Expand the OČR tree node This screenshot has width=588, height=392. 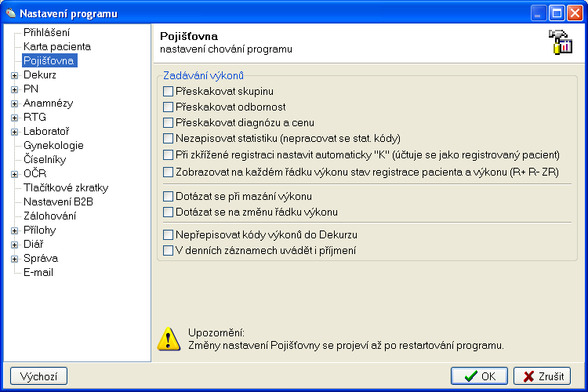[14, 174]
